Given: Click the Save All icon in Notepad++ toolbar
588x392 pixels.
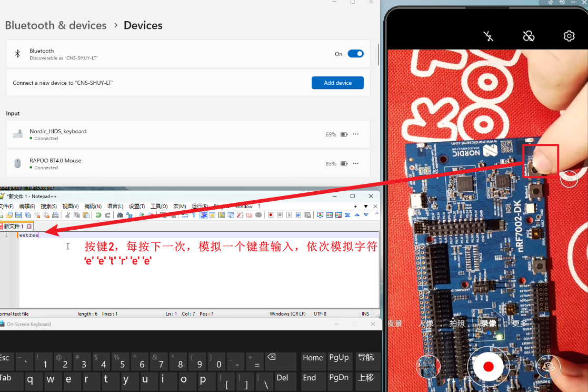Looking at the screenshot, I should 28,215.
